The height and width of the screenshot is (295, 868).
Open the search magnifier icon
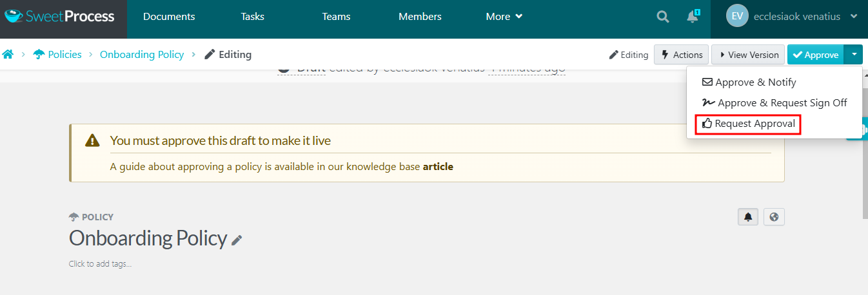pyautogui.click(x=663, y=17)
